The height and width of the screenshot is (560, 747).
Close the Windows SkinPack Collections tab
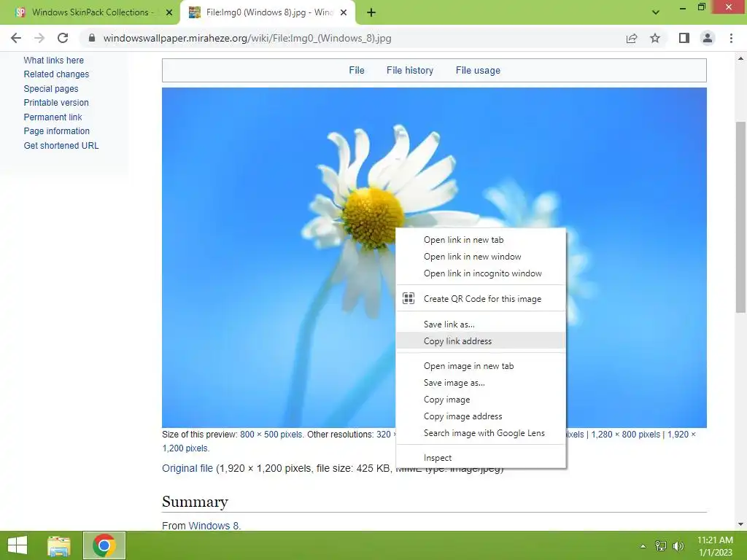[169, 13]
